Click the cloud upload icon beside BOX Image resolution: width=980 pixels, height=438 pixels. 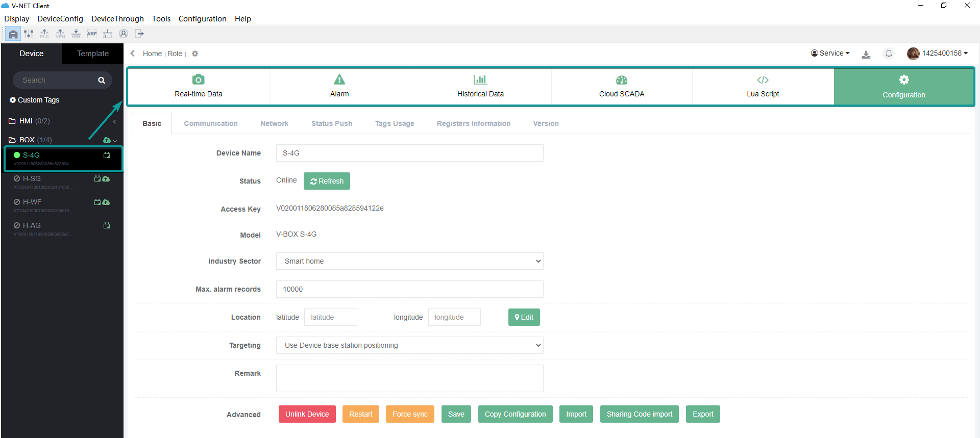click(107, 140)
